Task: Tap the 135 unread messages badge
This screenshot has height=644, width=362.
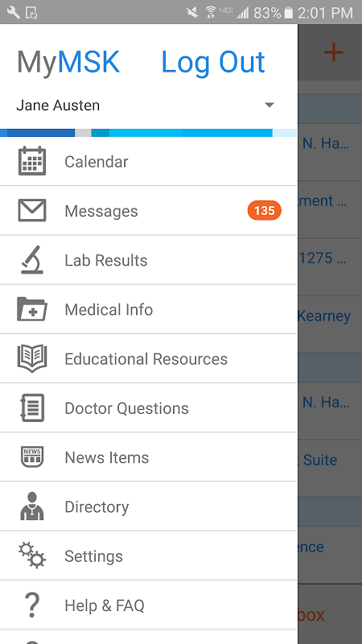Action: [265, 211]
